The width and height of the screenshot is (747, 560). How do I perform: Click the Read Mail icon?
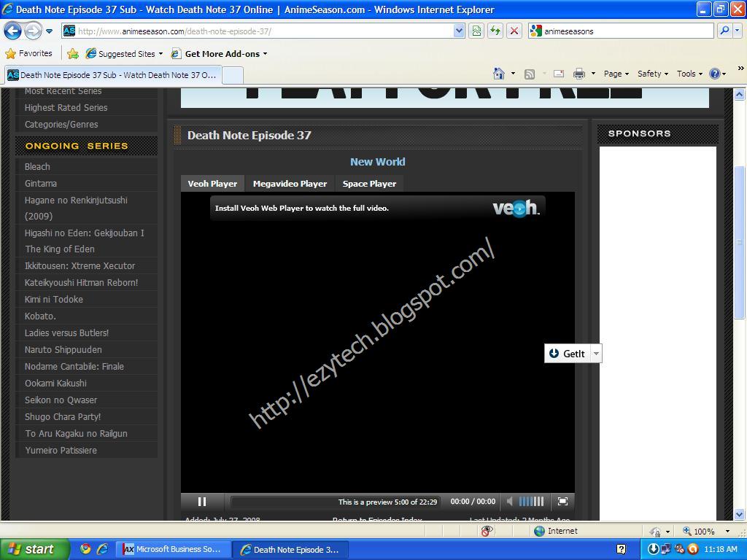[x=559, y=74]
